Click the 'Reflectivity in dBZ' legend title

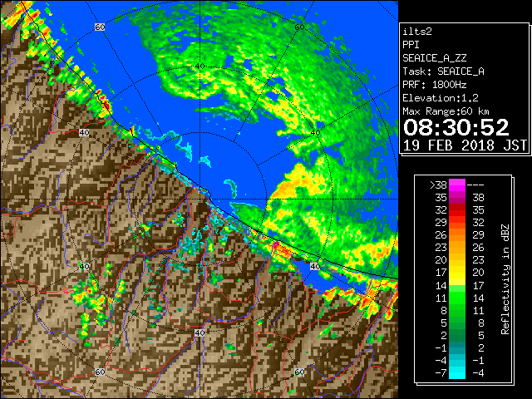click(x=505, y=279)
